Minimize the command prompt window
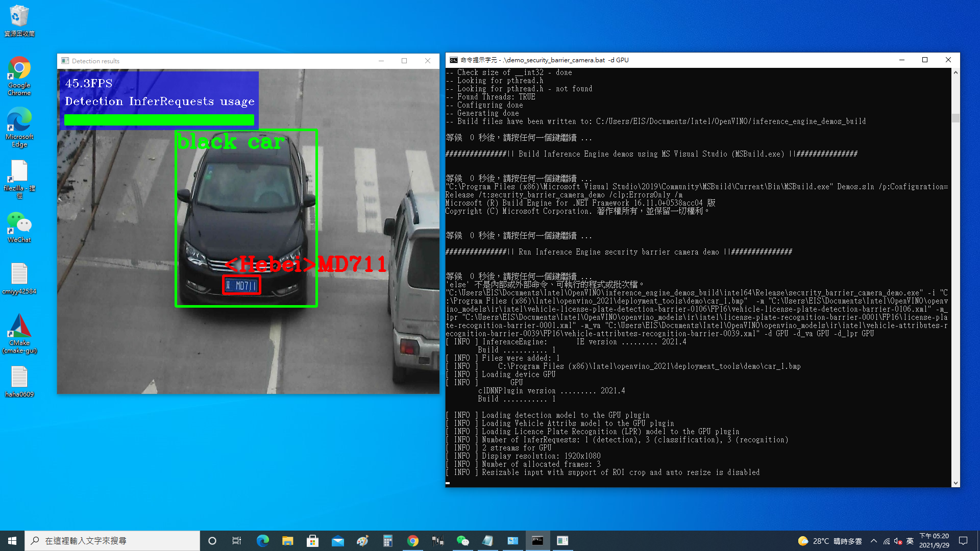The height and width of the screenshot is (551, 980). pos(902,60)
